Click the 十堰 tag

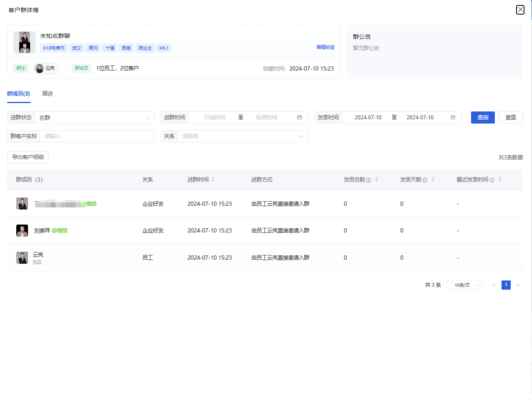pos(110,48)
